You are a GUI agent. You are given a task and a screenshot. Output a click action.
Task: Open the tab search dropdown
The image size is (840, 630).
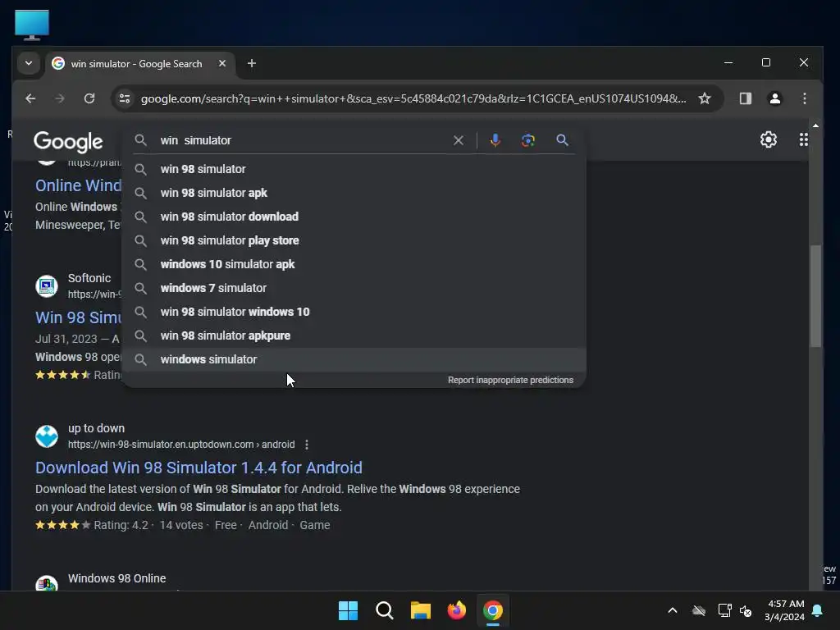(29, 63)
